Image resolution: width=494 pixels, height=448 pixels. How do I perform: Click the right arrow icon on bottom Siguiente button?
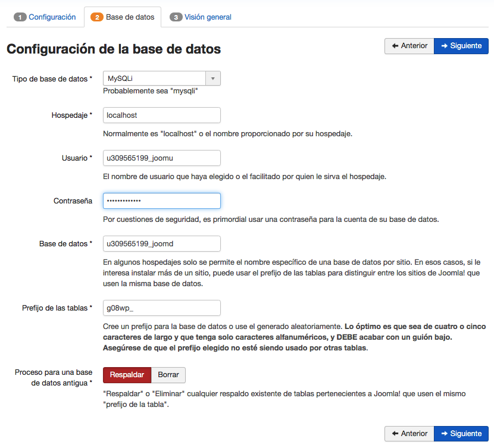443,434
